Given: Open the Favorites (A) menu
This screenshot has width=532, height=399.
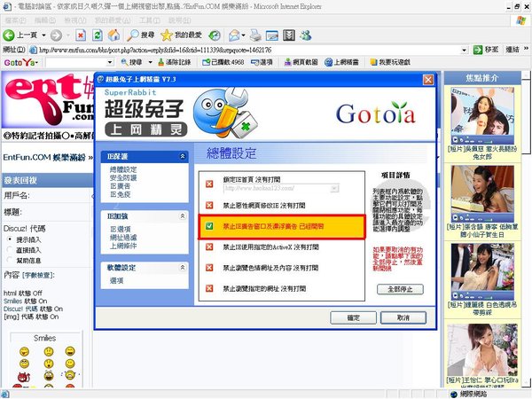Looking at the screenshot, I should pos(113,20).
